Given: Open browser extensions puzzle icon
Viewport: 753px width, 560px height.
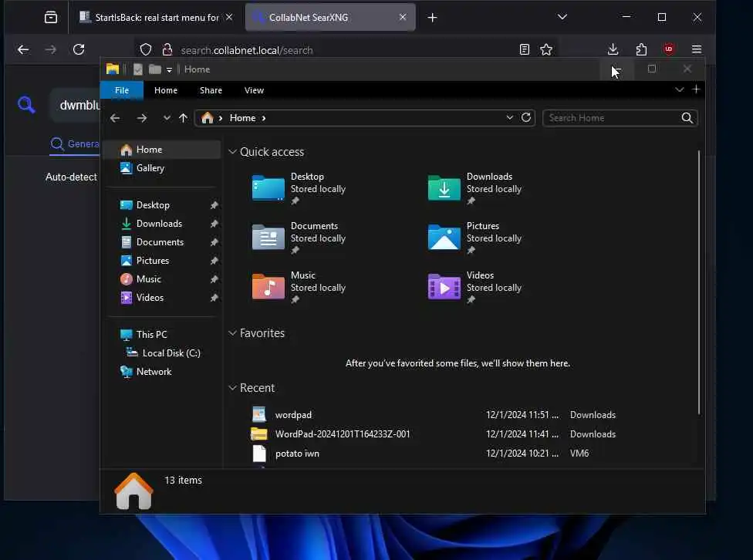Looking at the screenshot, I should click(x=641, y=49).
